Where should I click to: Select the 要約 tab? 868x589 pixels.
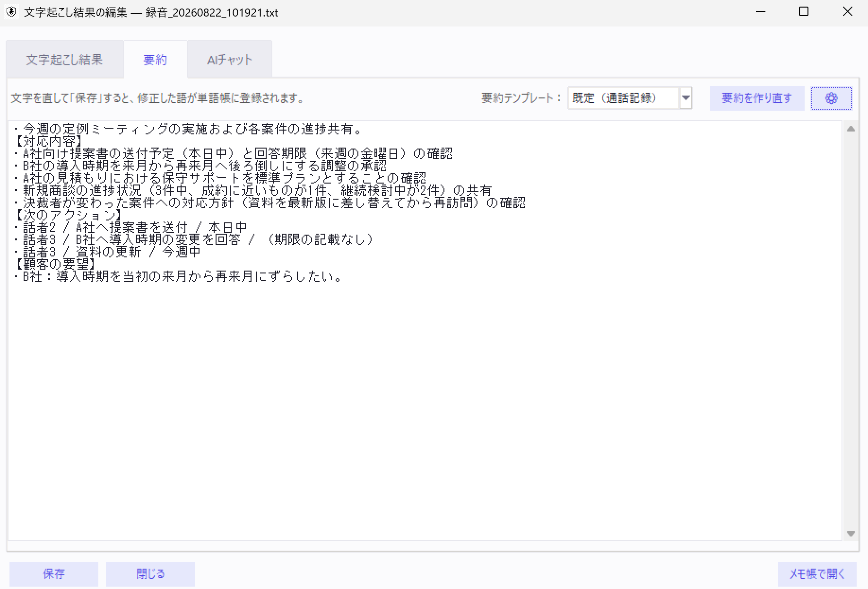tap(155, 60)
